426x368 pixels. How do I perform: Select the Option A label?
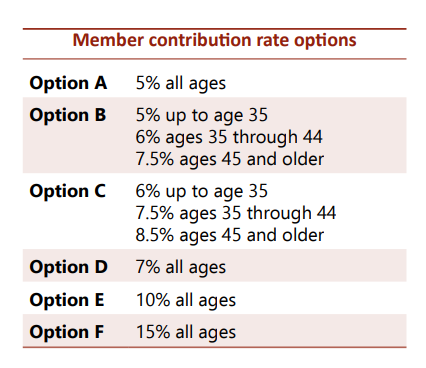click(x=68, y=83)
